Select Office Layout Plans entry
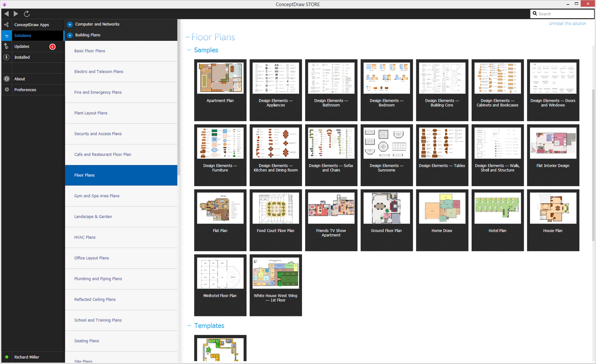Image resolution: width=596 pixels, height=364 pixels. tap(121, 258)
